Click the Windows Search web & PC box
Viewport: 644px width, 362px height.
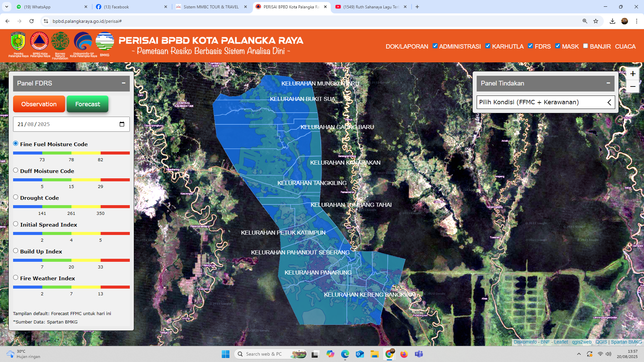pos(271,354)
